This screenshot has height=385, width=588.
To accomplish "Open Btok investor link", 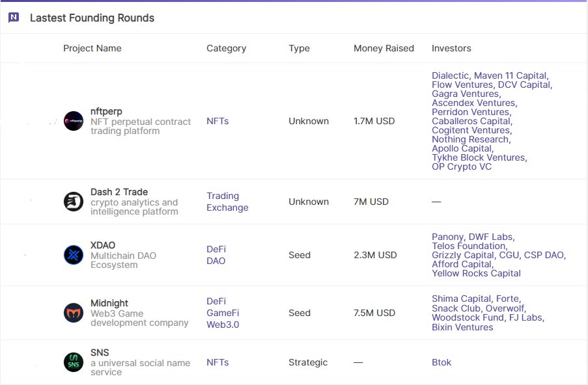I will [x=441, y=362].
